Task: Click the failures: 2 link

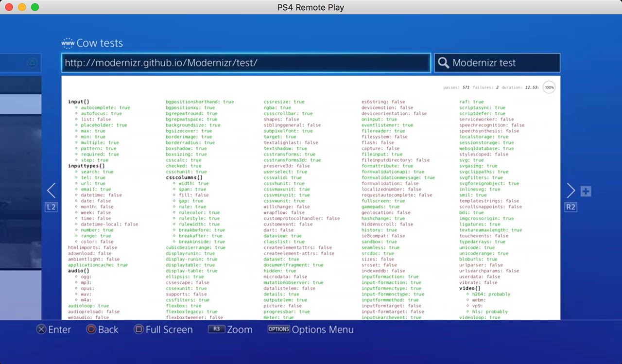Action: pyautogui.click(x=486, y=87)
